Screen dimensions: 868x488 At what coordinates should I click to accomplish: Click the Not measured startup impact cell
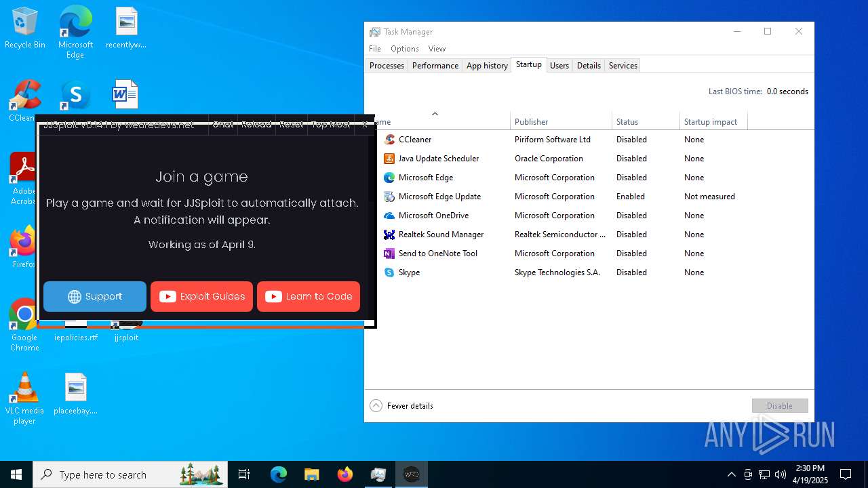point(709,197)
